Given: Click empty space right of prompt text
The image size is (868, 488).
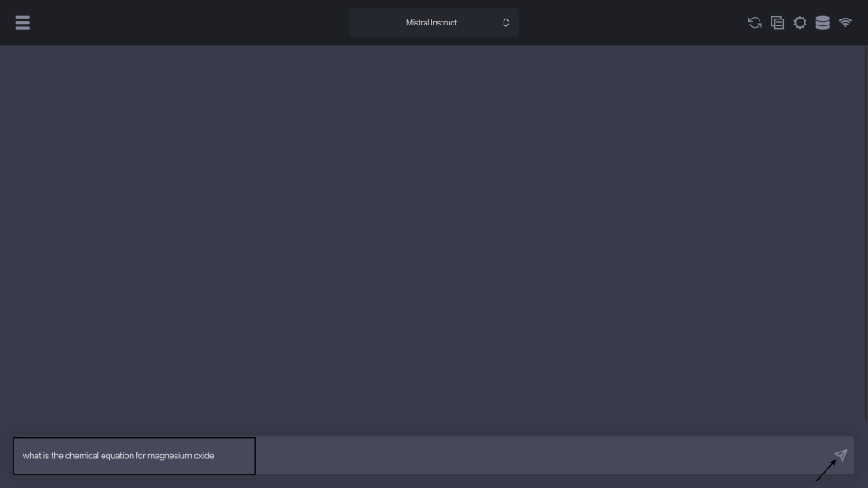Looking at the screenshot, I should [542, 456].
